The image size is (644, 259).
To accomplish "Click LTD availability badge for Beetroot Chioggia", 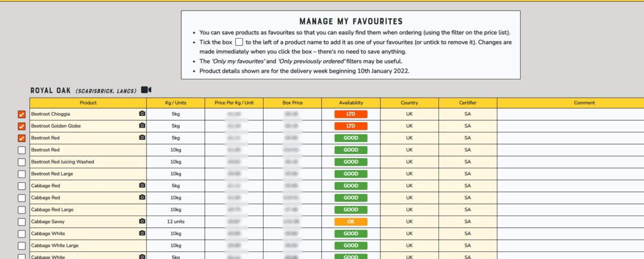I will [x=351, y=114].
